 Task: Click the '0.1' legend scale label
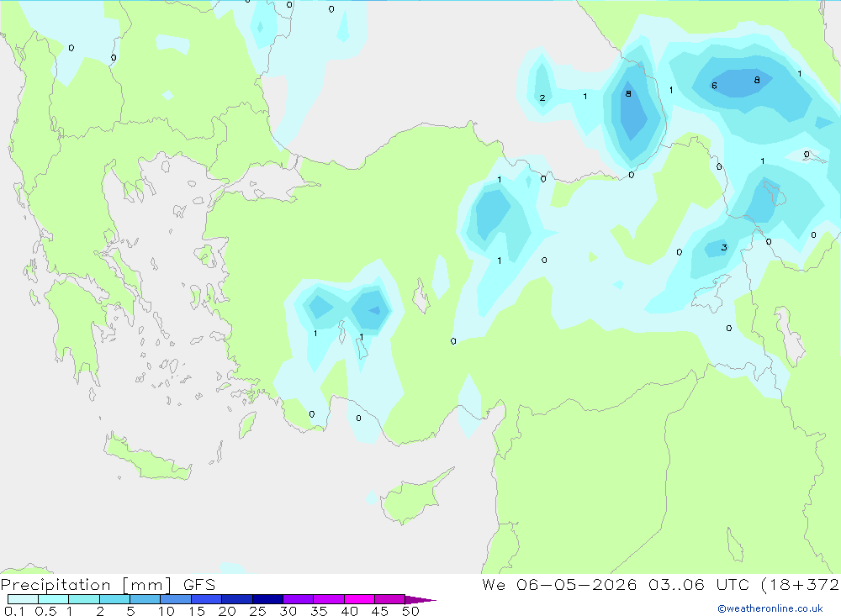tap(14, 611)
